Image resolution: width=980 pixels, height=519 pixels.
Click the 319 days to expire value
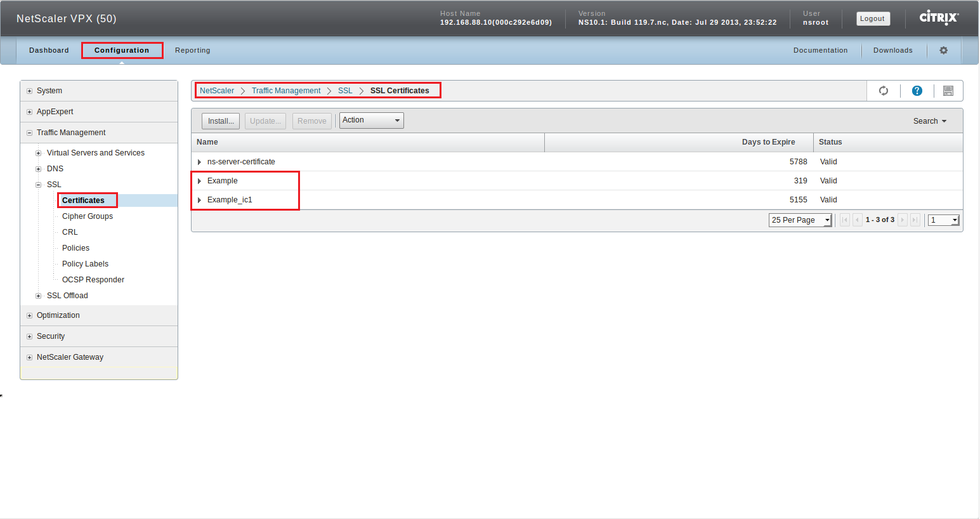[800, 181]
